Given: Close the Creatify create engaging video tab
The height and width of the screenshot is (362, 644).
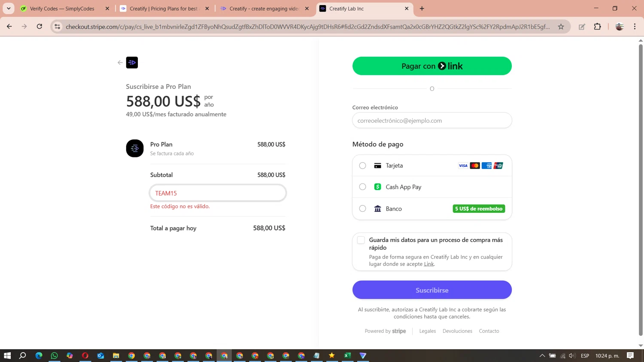Looking at the screenshot, I should click(307, 9).
